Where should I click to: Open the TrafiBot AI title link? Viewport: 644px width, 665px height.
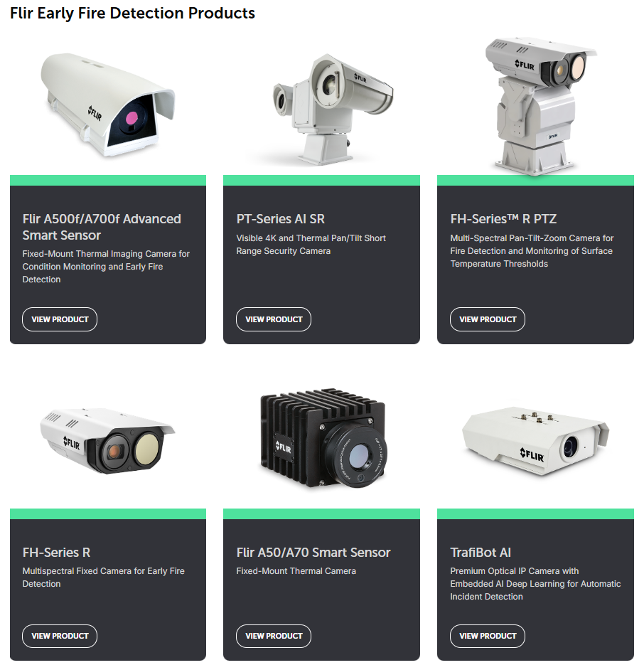pyautogui.click(x=481, y=552)
